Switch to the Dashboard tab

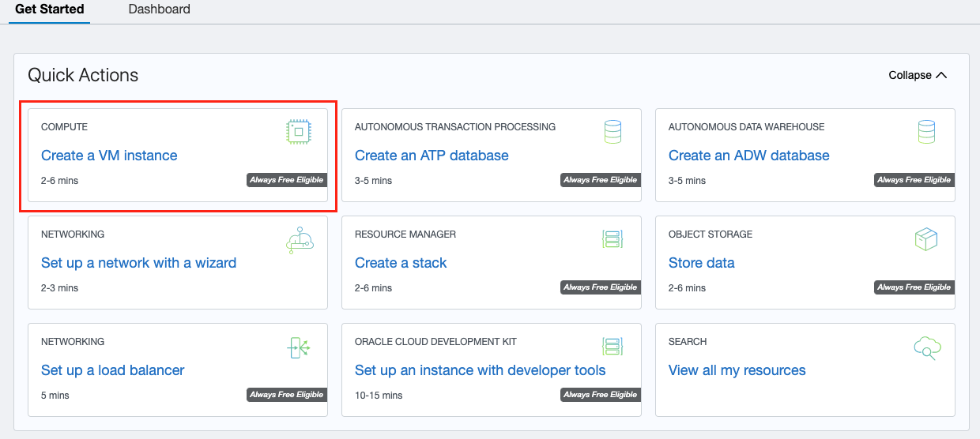click(159, 9)
